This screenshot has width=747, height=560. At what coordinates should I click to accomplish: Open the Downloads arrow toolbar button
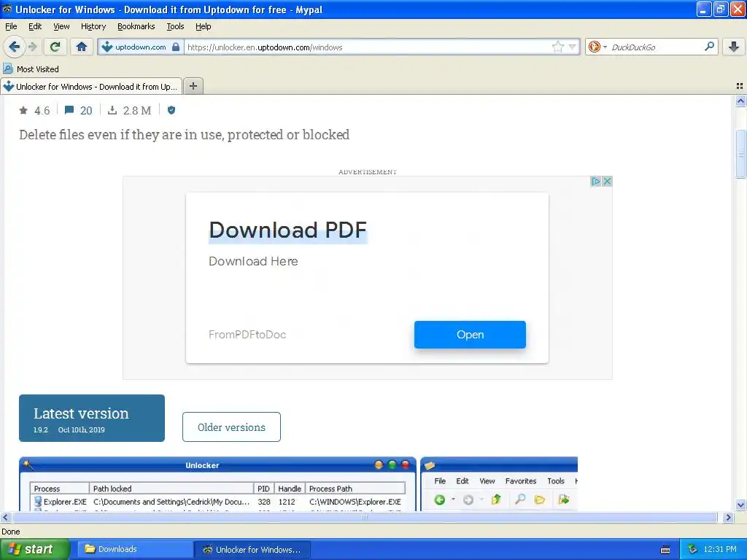[734, 47]
